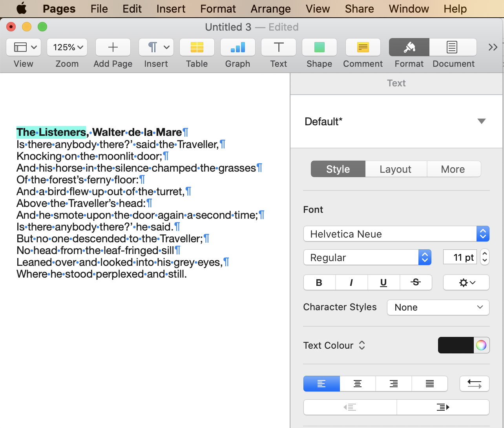Click the line Above the Traveller's head
The height and width of the screenshot is (428, 504).
(x=81, y=203)
